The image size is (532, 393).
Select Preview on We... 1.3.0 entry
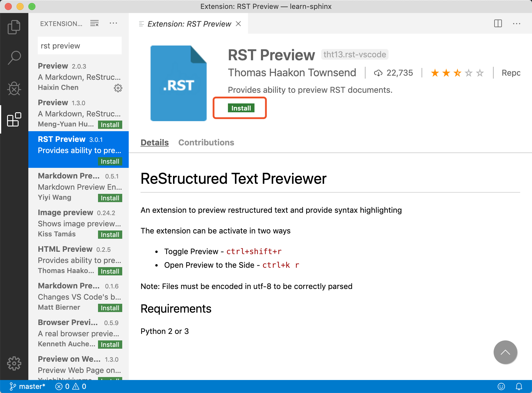[x=79, y=366]
